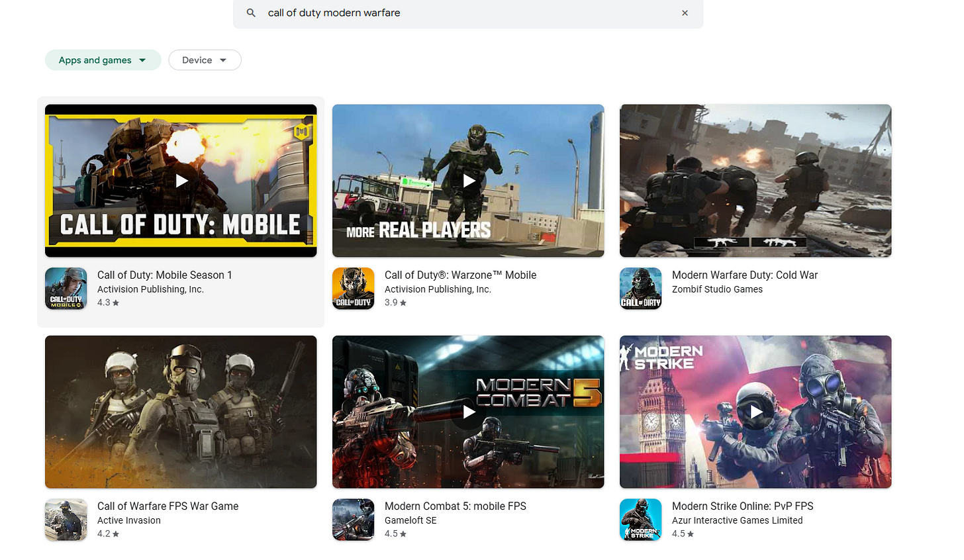
Task: Open the 'Call of Duty: Mobile Season 1' title
Action: pyautogui.click(x=164, y=275)
